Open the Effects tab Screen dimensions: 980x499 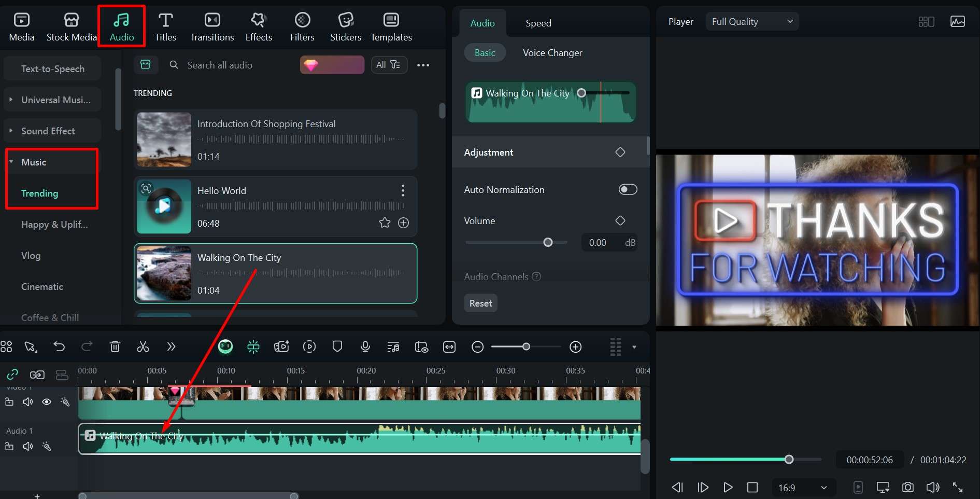click(259, 27)
